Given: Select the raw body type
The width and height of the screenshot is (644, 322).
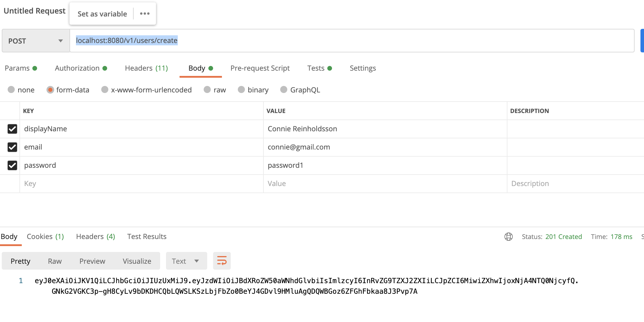Looking at the screenshot, I should pos(208,90).
